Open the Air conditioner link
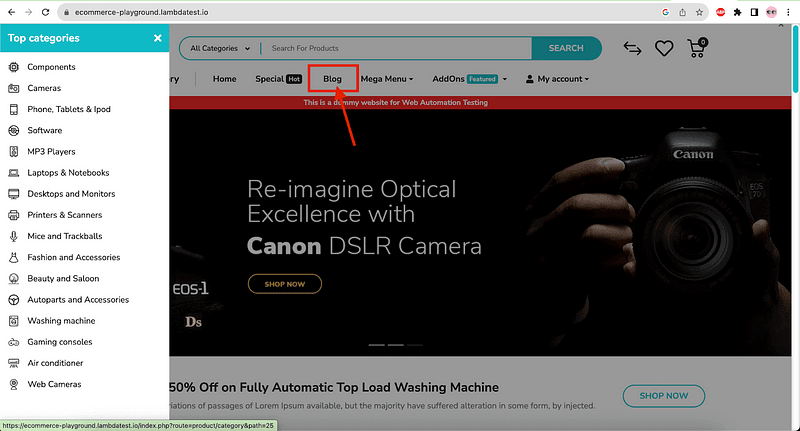800x431 pixels. 55,363
